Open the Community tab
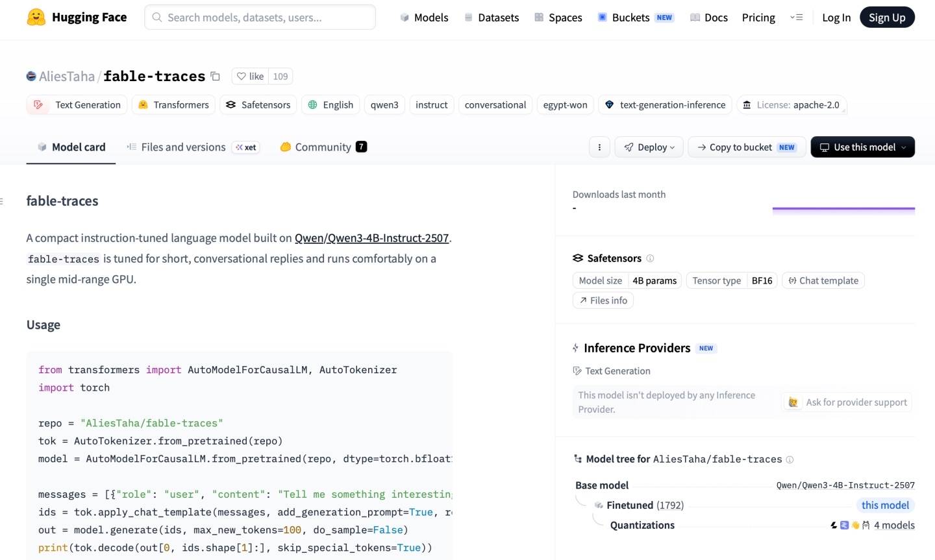This screenshot has height=560, width=935. [323, 147]
